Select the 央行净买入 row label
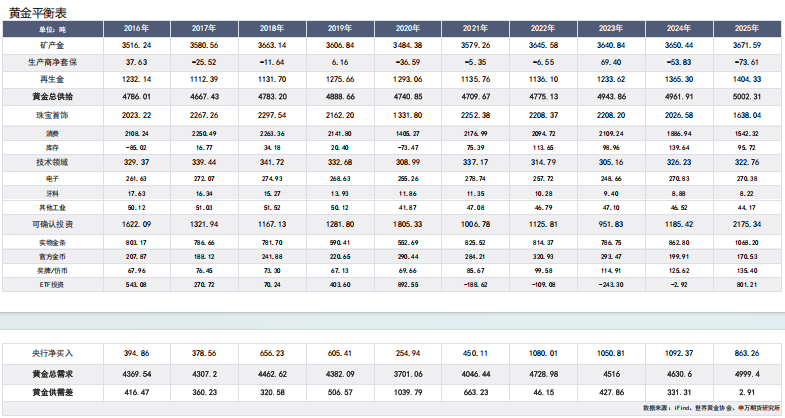Image resolution: width=785 pixels, height=418 pixels. pos(53,353)
